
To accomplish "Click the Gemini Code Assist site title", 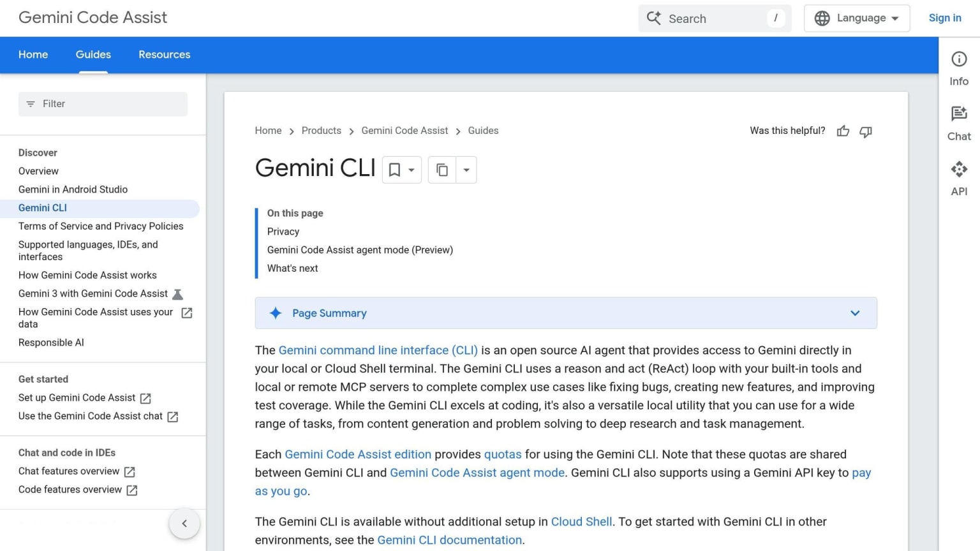I will pyautogui.click(x=93, y=17).
